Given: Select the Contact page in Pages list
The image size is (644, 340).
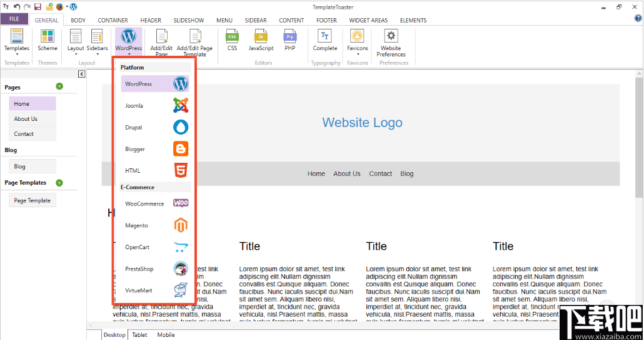Looking at the screenshot, I should (33, 133).
